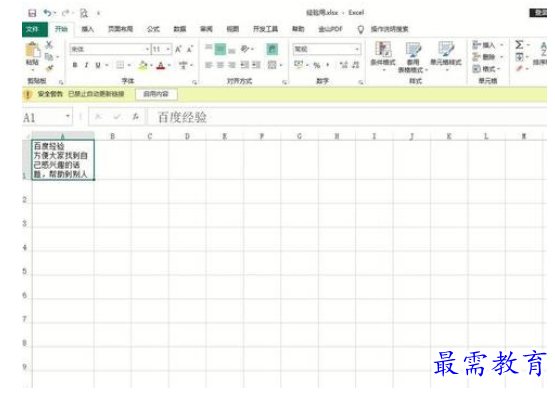Screen dimensions: 555x395
Task: Click the Fill Color paint bucket
Action: (143, 65)
